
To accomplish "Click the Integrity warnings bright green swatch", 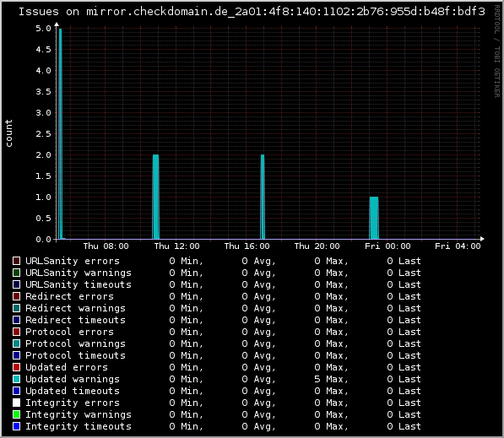I will pos(16,414).
